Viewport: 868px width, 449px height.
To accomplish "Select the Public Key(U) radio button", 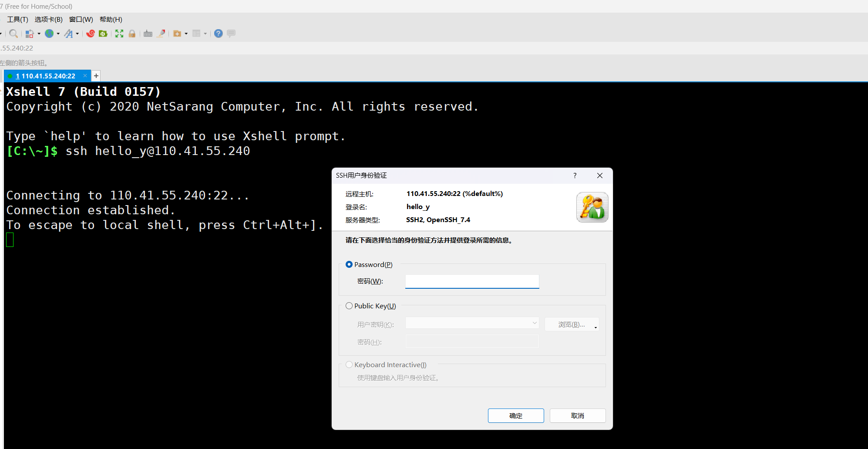I will (x=349, y=306).
